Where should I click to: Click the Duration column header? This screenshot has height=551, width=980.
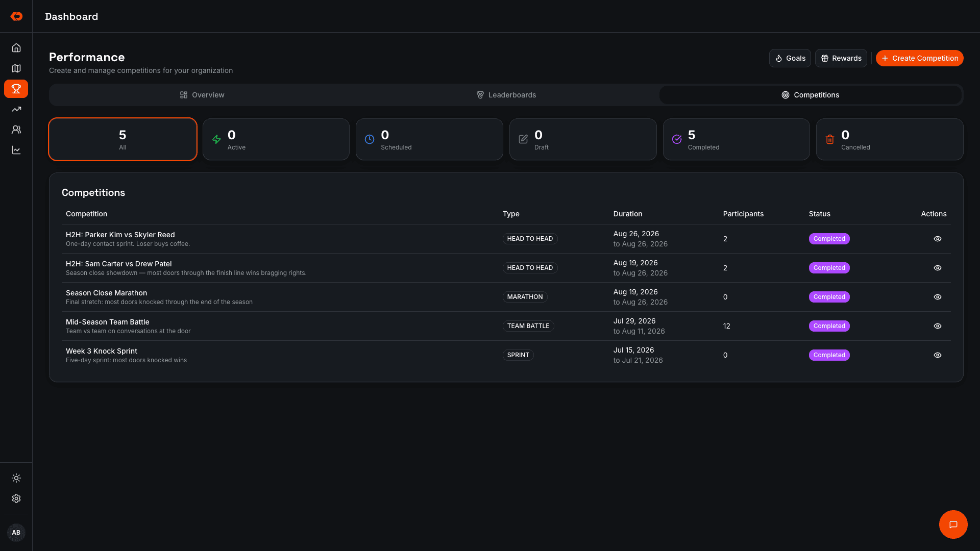click(628, 214)
